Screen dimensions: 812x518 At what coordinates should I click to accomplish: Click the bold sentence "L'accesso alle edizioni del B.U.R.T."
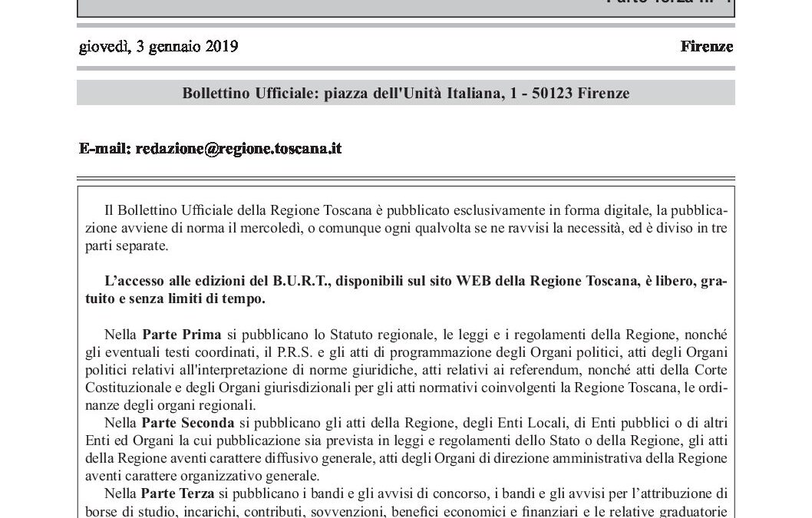click(407, 289)
